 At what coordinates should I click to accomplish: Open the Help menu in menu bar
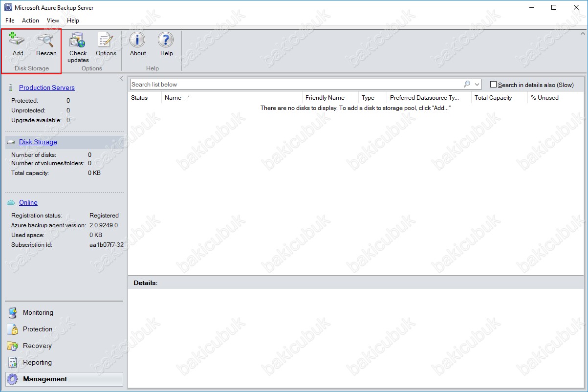(73, 21)
